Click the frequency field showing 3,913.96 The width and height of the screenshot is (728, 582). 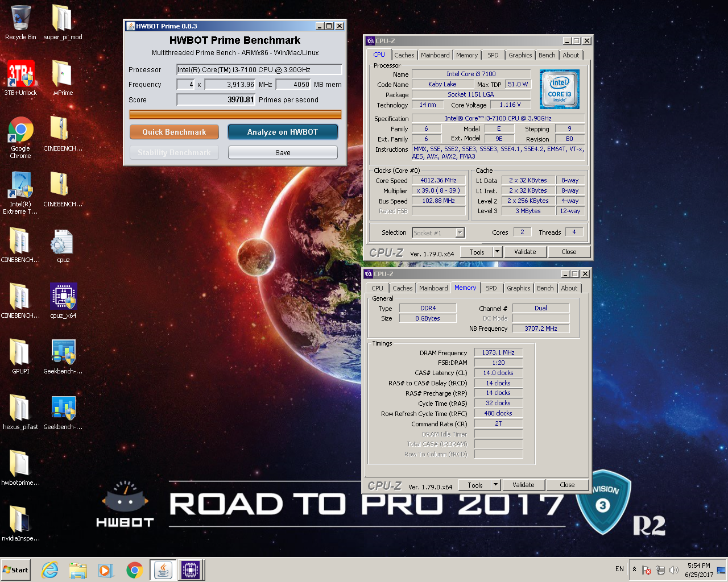230,84
